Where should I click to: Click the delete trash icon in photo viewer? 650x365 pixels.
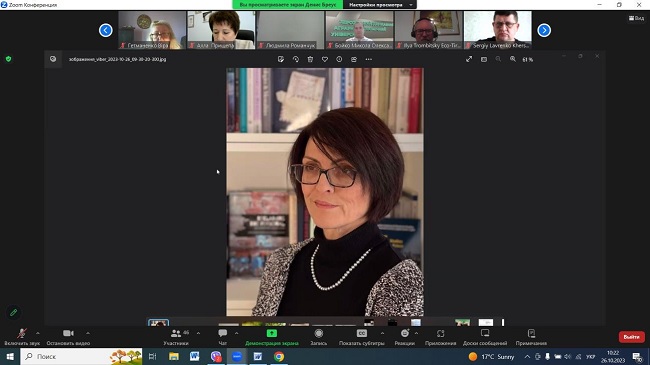[x=310, y=59]
